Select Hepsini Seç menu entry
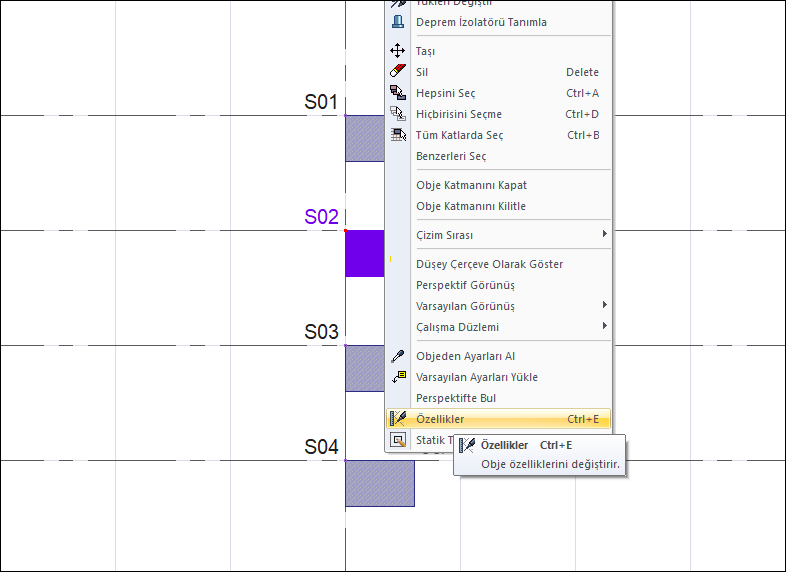The image size is (786, 572). pyautogui.click(x=499, y=93)
